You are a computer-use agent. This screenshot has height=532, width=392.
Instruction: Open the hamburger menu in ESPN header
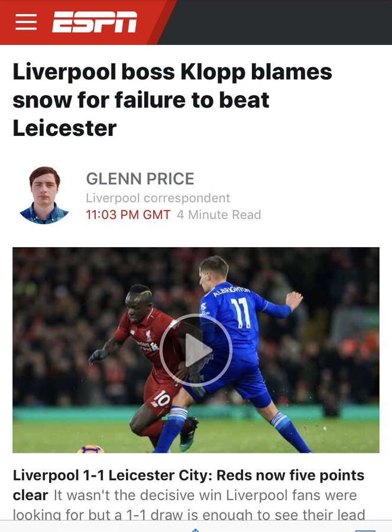[x=26, y=22]
